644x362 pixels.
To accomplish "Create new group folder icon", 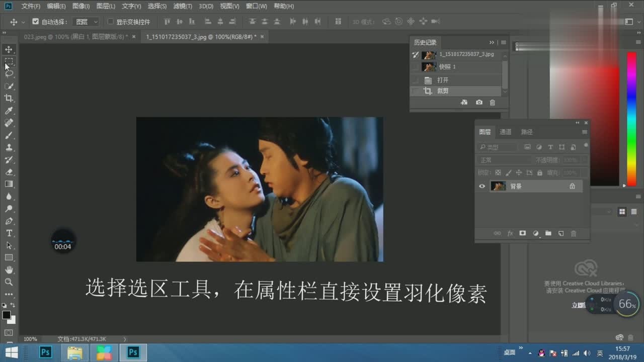I will (548, 233).
